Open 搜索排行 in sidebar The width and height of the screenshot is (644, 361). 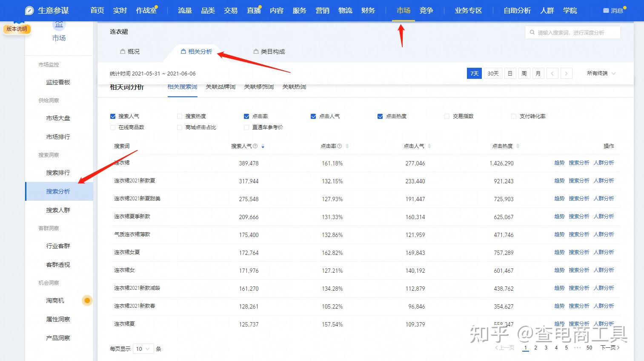point(58,173)
